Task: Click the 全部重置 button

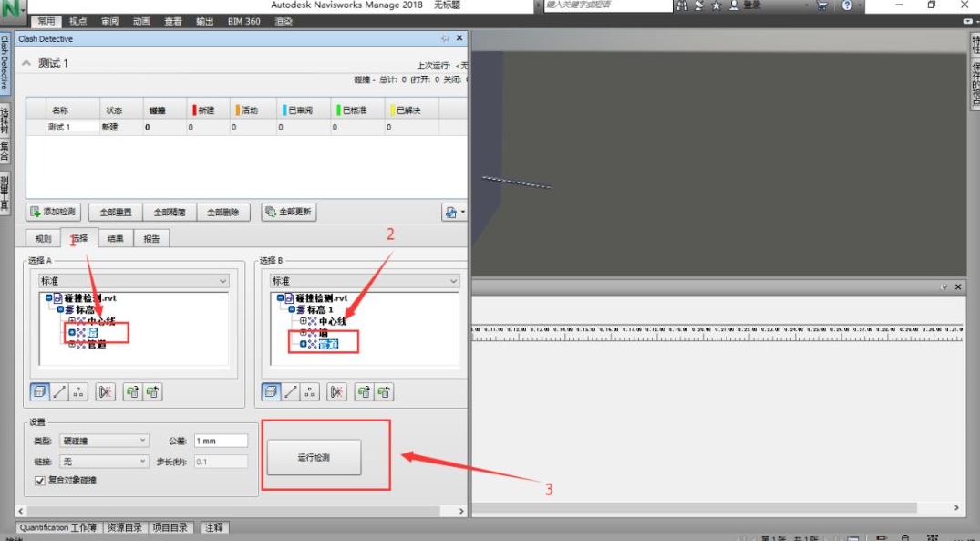Action: tap(116, 212)
